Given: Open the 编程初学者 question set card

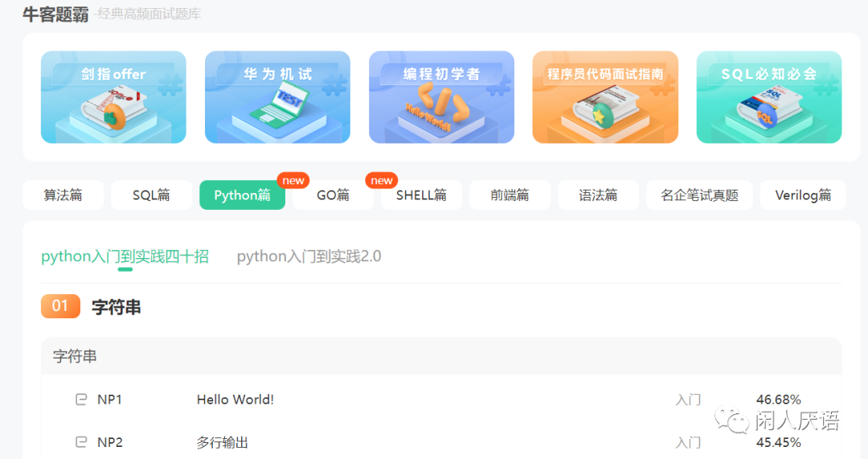Looking at the screenshot, I should click(441, 97).
